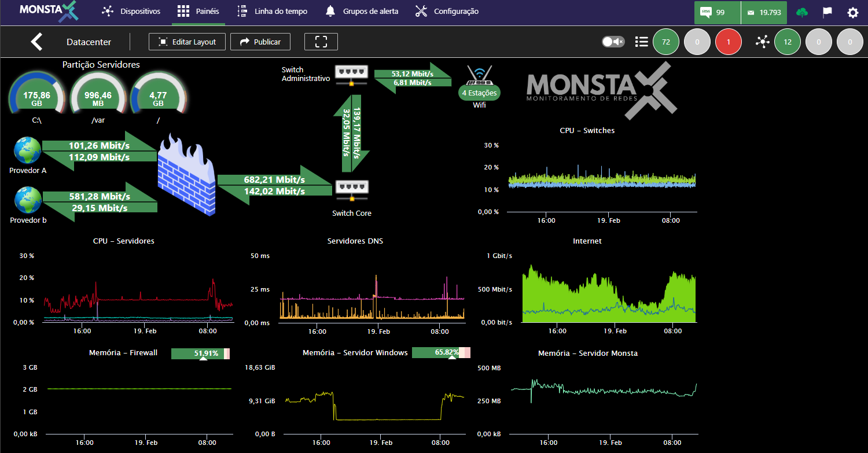Click the / partition gauge 4,77 GB
The height and width of the screenshot is (453, 868).
tap(158, 94)
